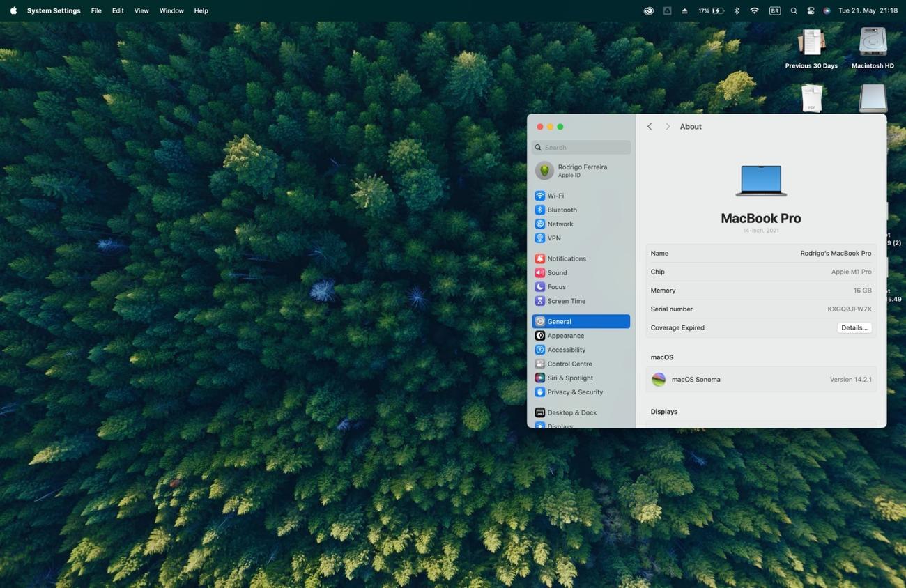This screenshot has height=588, width=906.
Task: Open the menu bar date and time
Action: click(x=868, y=10)
